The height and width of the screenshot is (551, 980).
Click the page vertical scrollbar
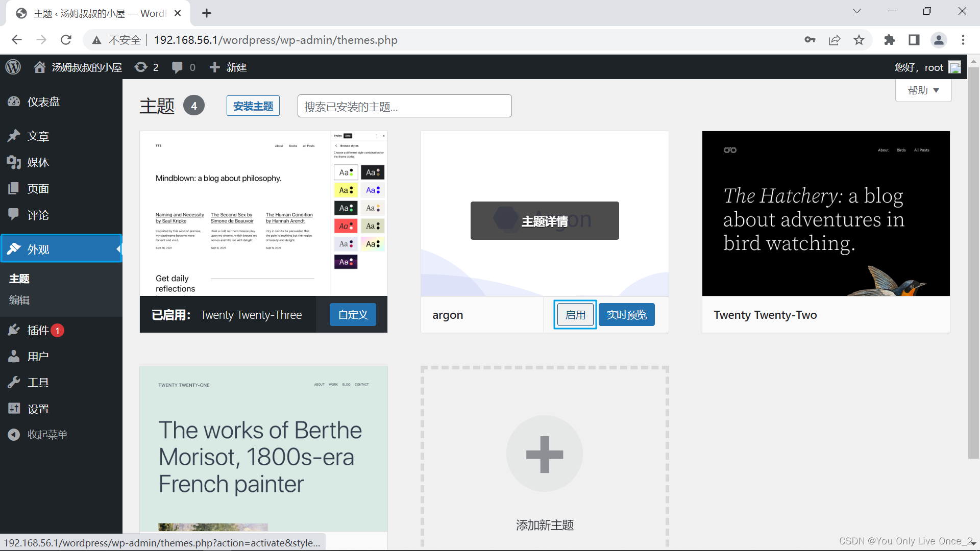coord(974,263)
